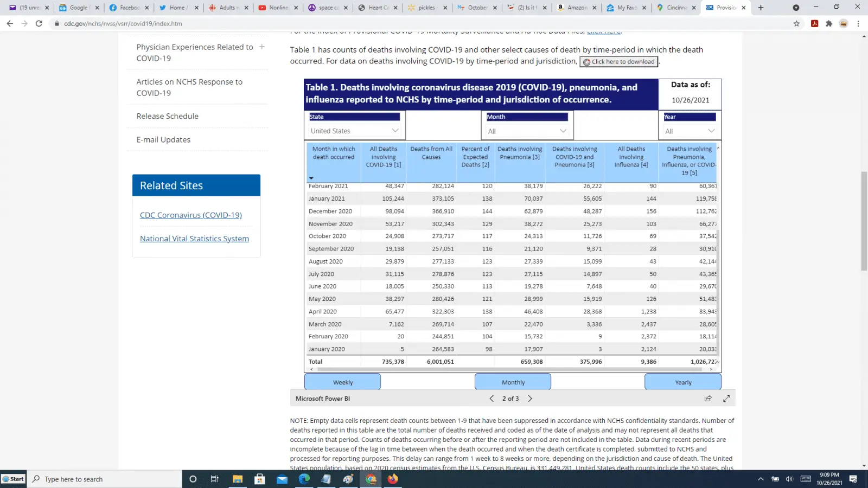Open the Year filter dropdown
The width and height of the screenshot is (868, 488).
[x=690, y=131]
